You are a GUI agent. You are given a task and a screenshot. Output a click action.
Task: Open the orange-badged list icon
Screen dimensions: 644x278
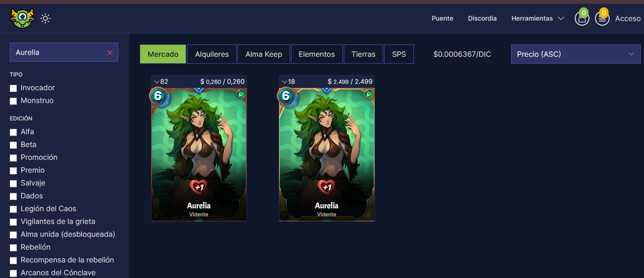602,18
